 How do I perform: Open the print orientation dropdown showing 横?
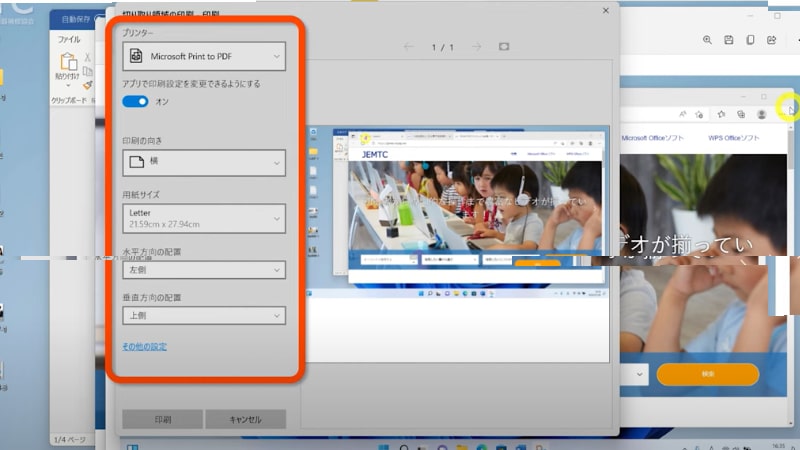click(204, 162)
